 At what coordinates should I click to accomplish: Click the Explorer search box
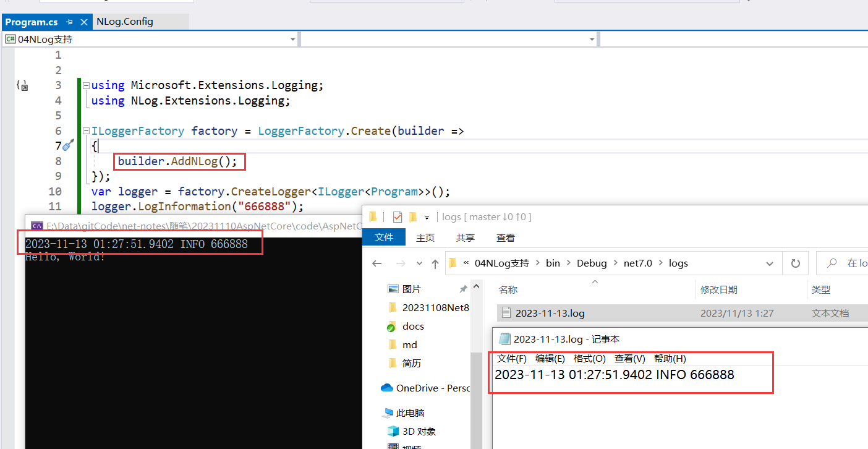(x=842, y=263)
